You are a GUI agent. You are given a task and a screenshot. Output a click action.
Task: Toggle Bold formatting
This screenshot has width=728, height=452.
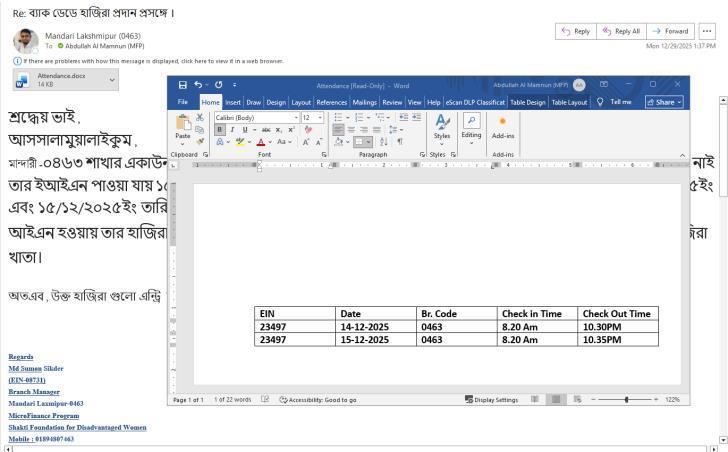point(220,130)
